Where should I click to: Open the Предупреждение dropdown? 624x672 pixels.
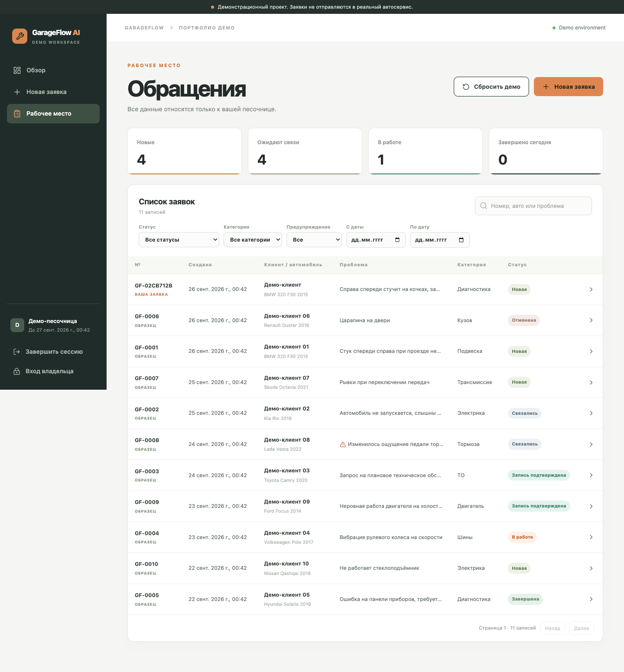pyautogui.click(x=314, y=240)
